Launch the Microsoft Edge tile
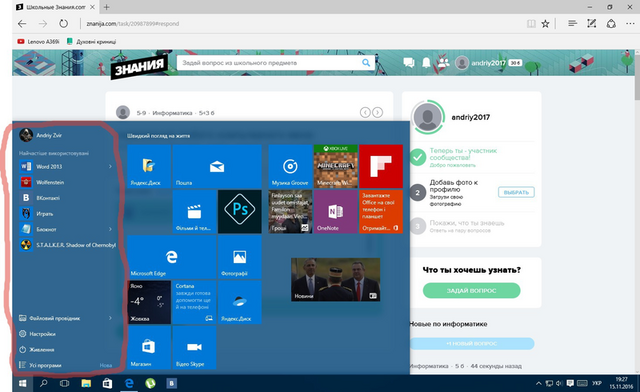This screenshot has height=392, width=640. pyautogui.click(x=171, y=257)
